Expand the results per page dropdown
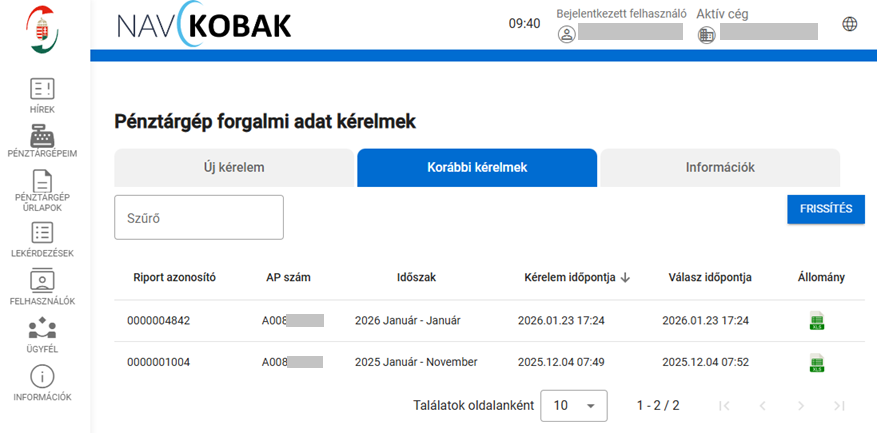 pos(573,406)
